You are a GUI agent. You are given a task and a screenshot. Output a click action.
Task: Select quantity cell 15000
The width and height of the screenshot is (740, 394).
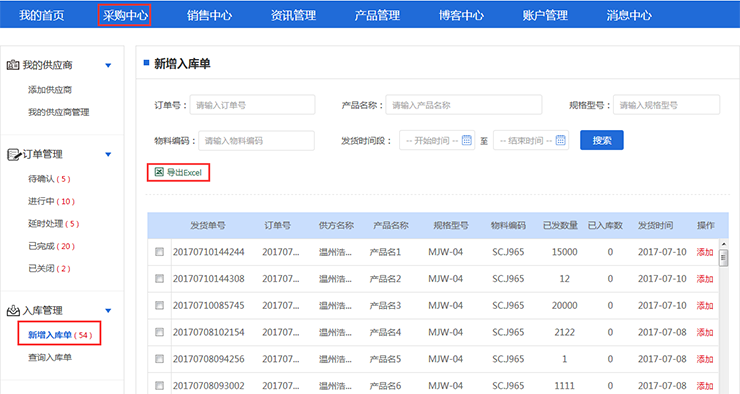coord(564,252)
